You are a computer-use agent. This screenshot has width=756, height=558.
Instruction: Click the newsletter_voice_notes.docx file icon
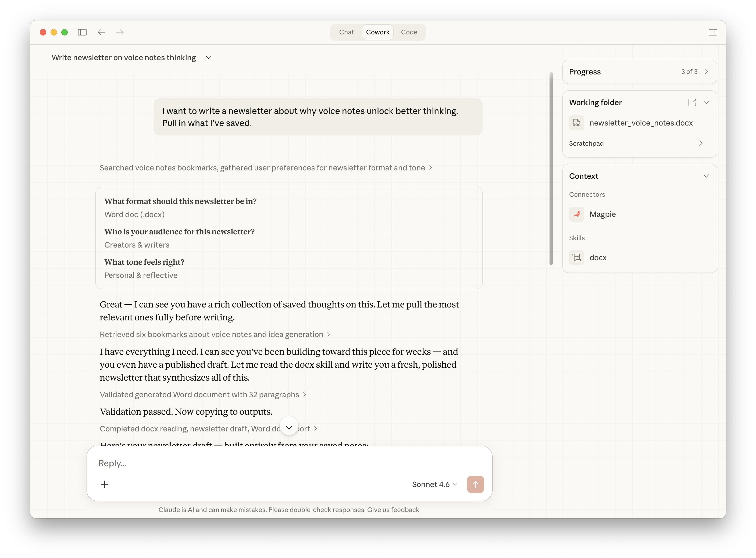[x=576, y=123]
